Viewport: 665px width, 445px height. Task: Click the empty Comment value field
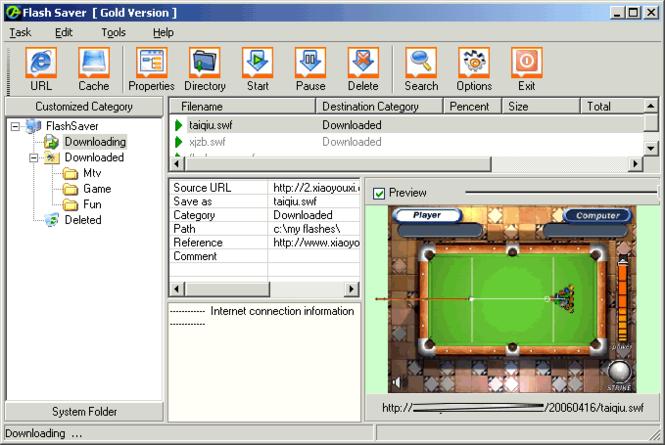point(314,256)
